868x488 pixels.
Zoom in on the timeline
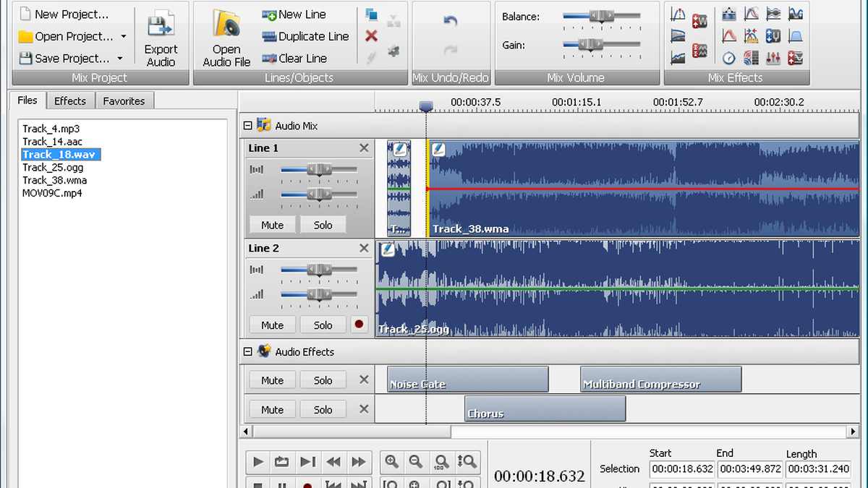tap(391, 462)
